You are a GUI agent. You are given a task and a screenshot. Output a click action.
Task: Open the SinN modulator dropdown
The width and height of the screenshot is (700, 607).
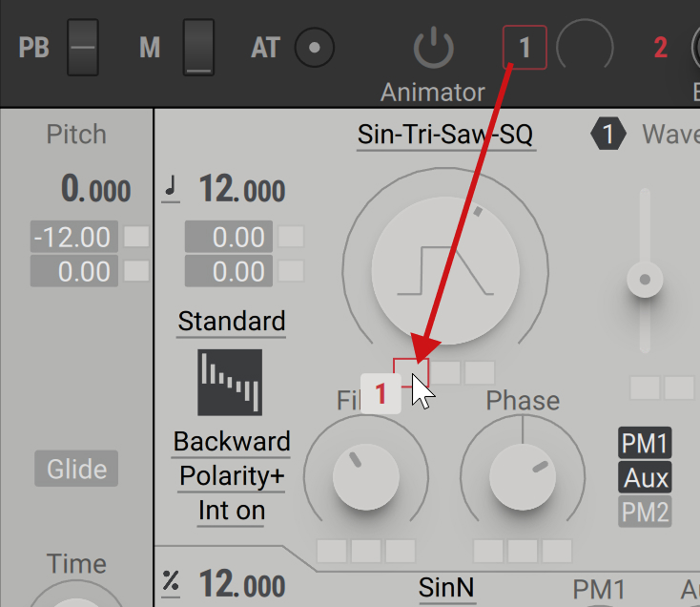coord(446,588)
